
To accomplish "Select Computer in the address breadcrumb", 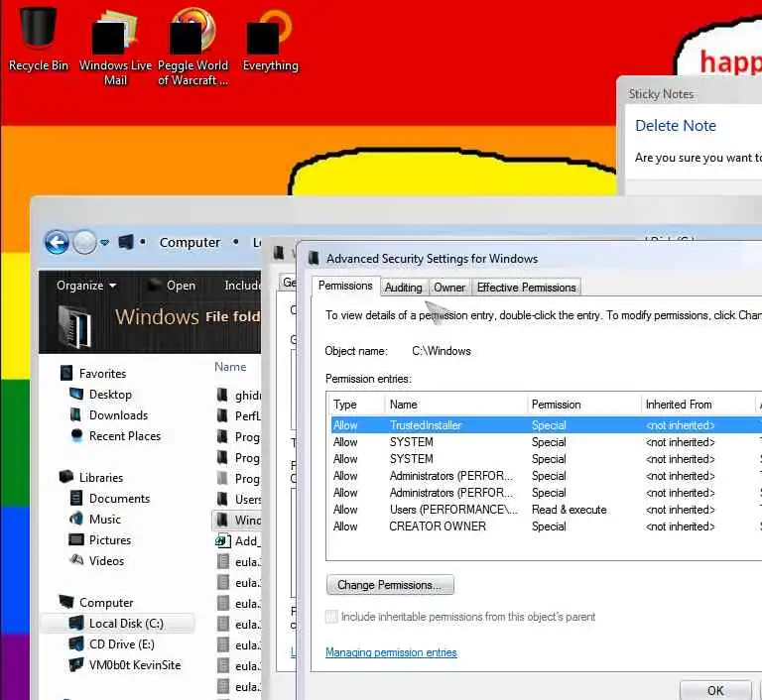I will [x=190, y=242].
